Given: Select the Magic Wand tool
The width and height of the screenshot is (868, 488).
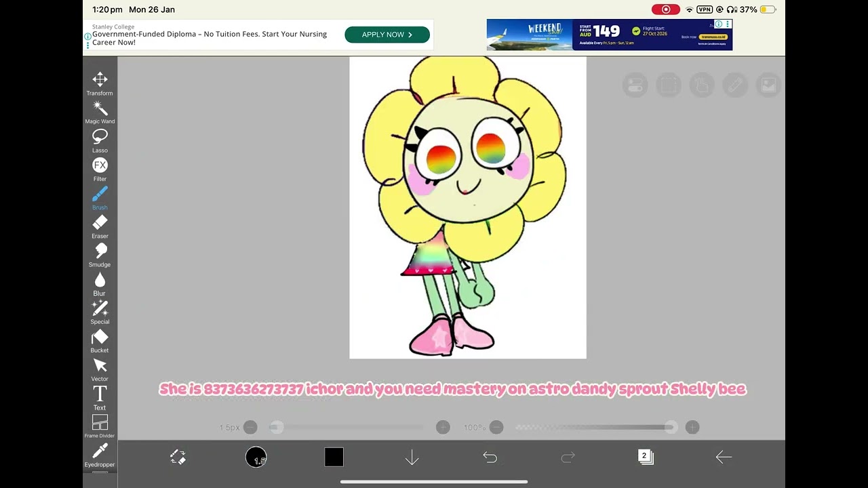Looking at the screenshot, I should click(x=100, y=113).
